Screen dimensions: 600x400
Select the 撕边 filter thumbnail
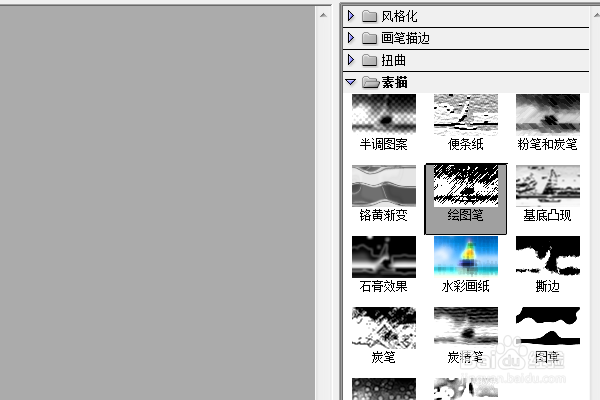[548, 256]
